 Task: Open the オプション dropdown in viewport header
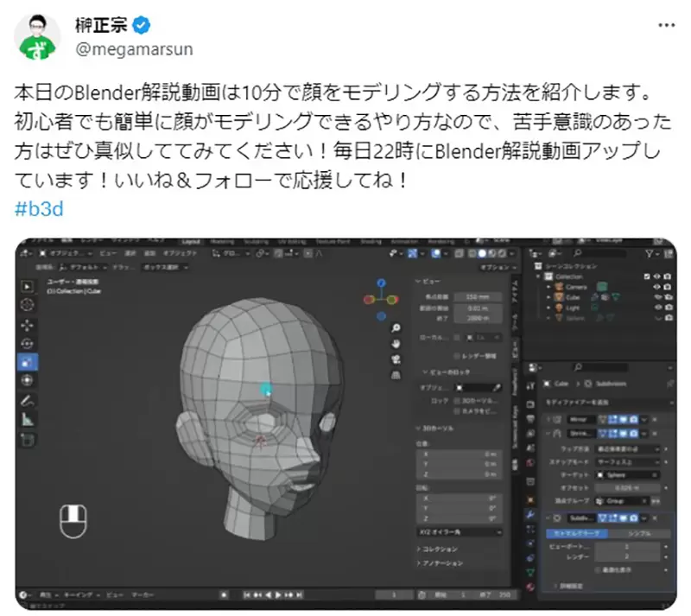pos(498,267)
